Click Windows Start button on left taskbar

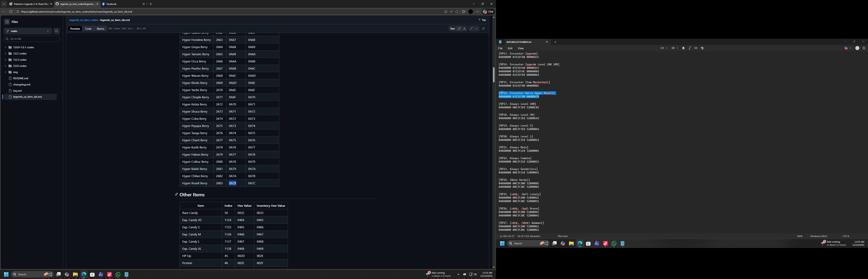[6, 274]
